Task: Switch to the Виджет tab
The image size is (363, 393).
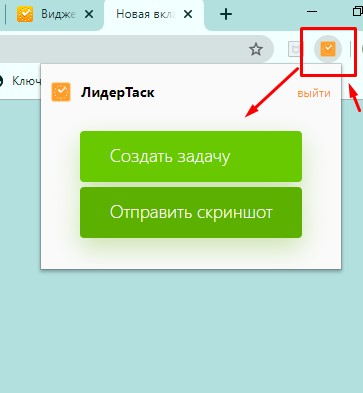Action: click(55, 14)
